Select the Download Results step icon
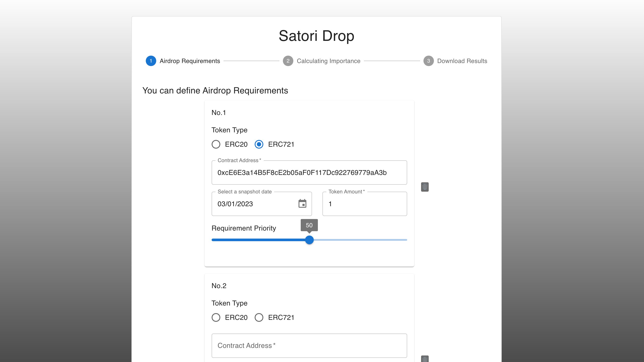 pyautogui.click(x=429, y=61)
